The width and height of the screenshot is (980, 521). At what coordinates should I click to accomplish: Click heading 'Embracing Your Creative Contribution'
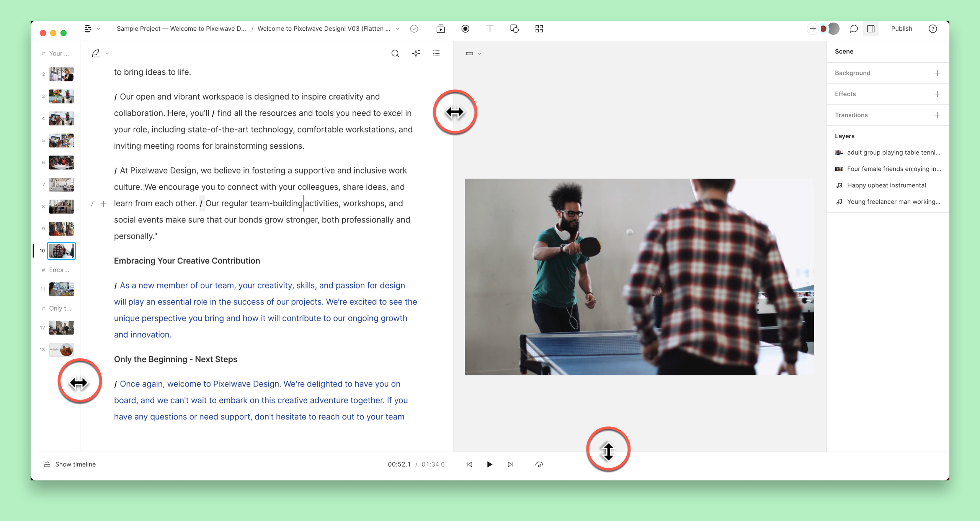click(187, 261)
